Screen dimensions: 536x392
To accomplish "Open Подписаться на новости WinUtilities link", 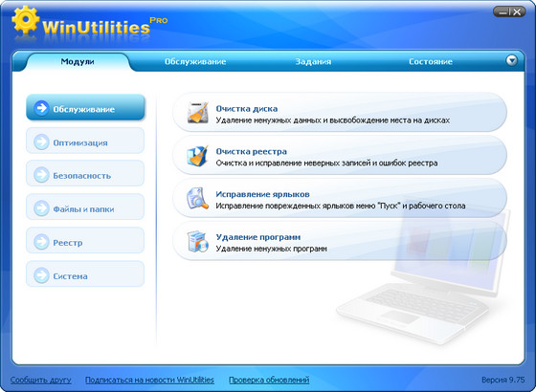I will pyautogui.click(x=149, y=380).
